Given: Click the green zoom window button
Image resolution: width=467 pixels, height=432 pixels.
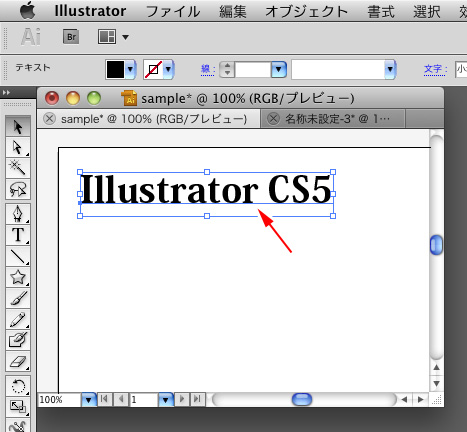Looking at the screenshot, I should coord(94,98).
